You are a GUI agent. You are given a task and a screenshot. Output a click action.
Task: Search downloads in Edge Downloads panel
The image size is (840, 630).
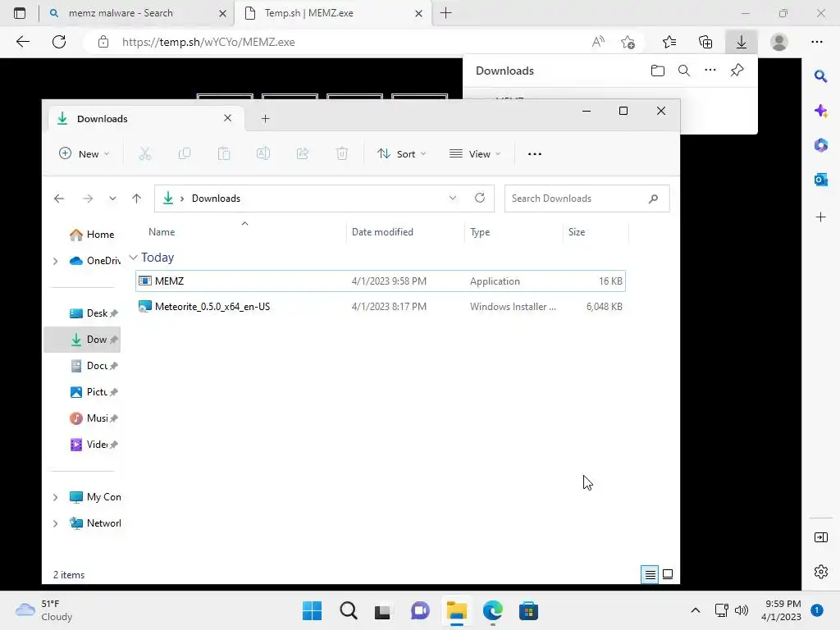coord(684,71)
